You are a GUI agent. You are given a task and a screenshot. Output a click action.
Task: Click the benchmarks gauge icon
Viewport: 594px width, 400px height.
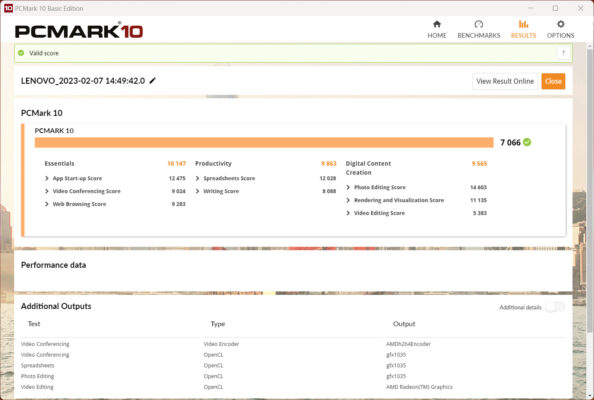pos(479,24)
